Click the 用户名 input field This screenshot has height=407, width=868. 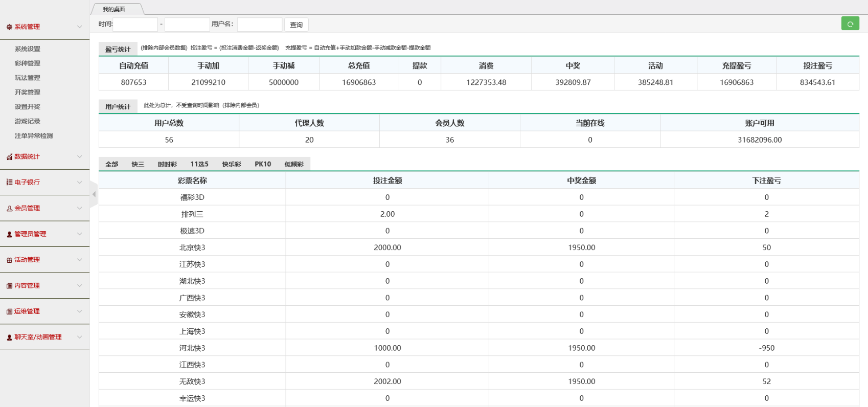(259, 25)
